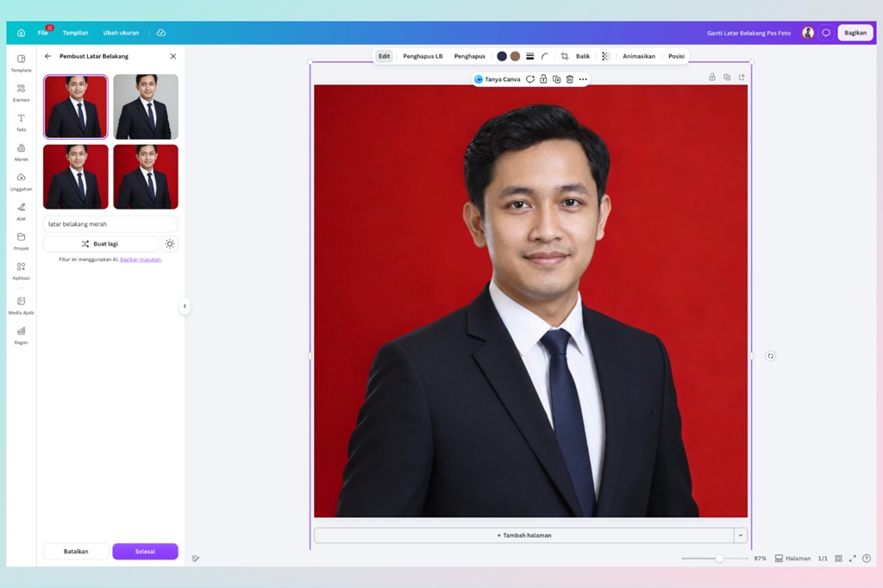Toggle the page lock icon above canvas
883x588 pixels.
click(x=711, y=77)
